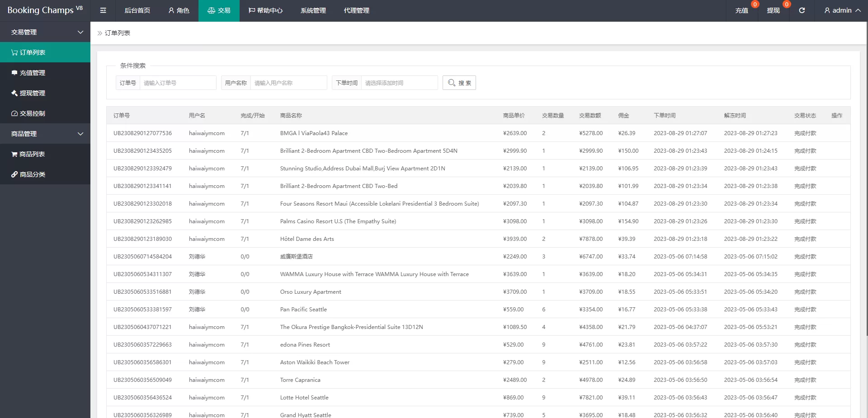Click the 后台首页 link
Image resolution: width=868 pixels, height=418 pixels.
click(137, 10)
